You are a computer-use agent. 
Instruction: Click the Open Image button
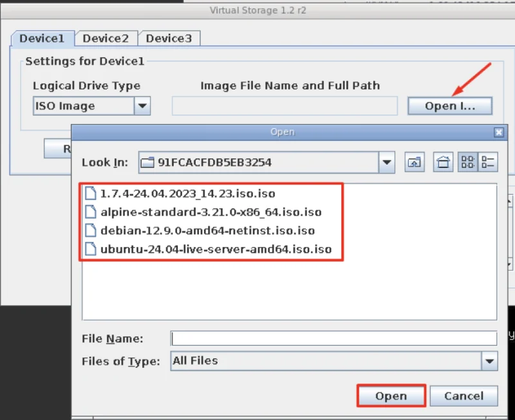(x=449, y=106)
